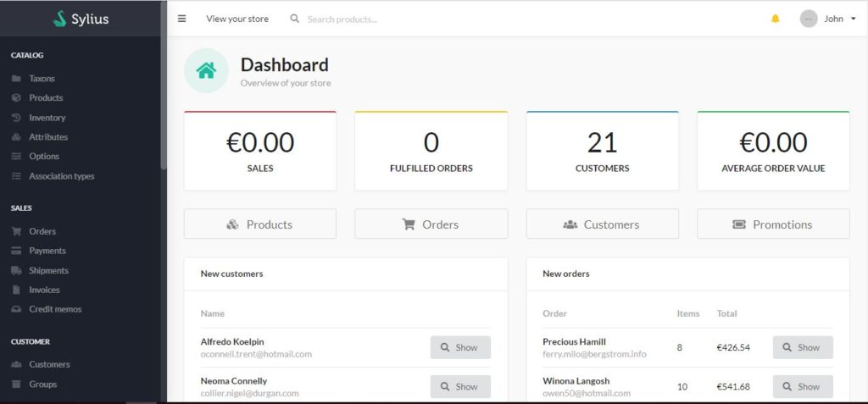
Task: Go to View your store link
Action: click(x=237, y=19)
